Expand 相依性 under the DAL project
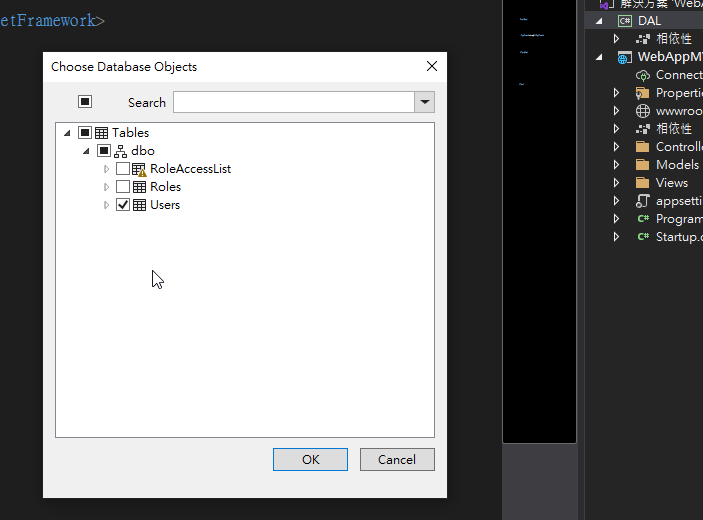703x520 pixels. (616, 39)
